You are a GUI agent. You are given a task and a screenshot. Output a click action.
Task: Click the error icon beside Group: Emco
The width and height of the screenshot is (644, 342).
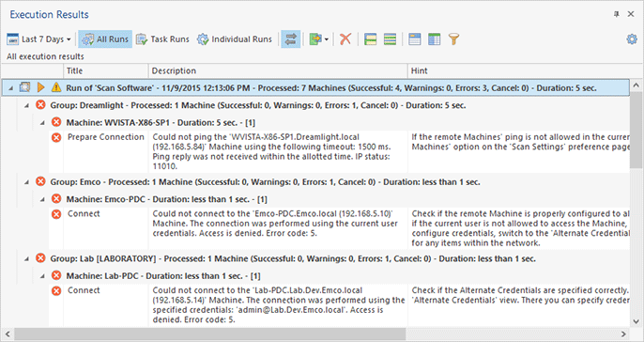pos(40,181)
